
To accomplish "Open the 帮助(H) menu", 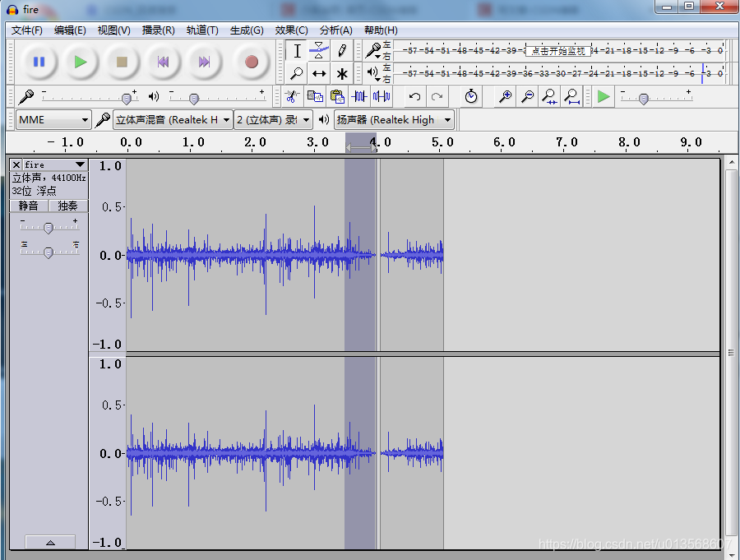I will coord(381,30).
